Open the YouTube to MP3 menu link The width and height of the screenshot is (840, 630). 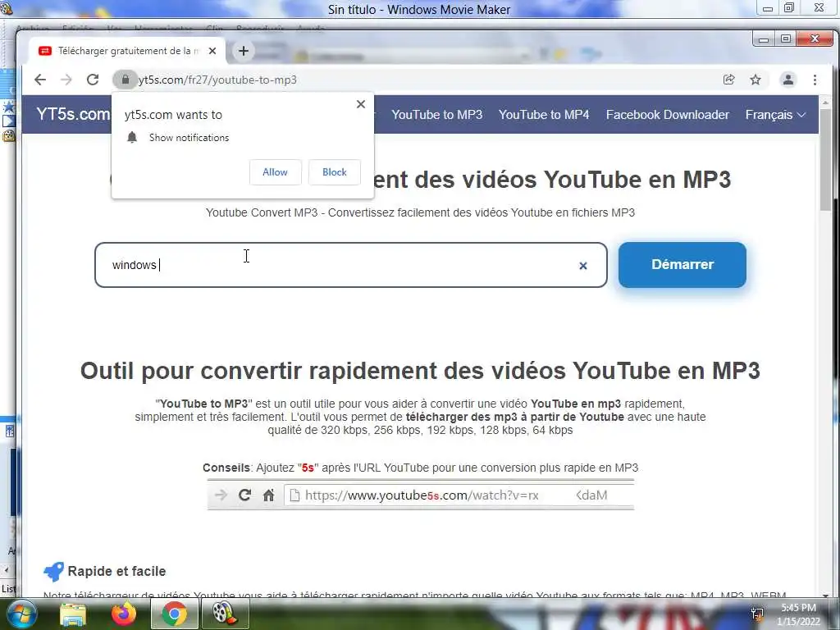(x=436, y=115)
